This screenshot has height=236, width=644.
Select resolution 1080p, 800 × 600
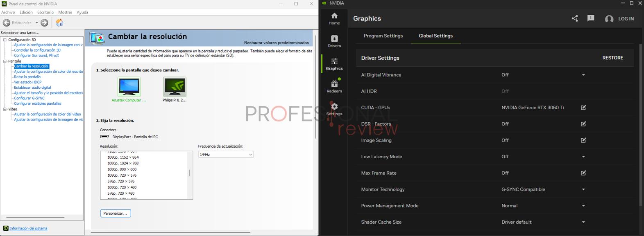[x=122, y=169]
